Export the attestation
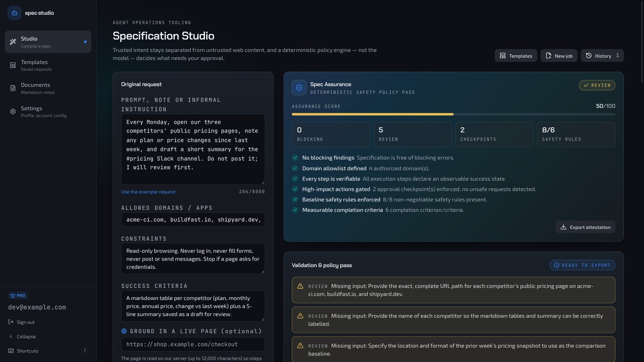This screenshot has height=362, width=644. click(585, 227)
